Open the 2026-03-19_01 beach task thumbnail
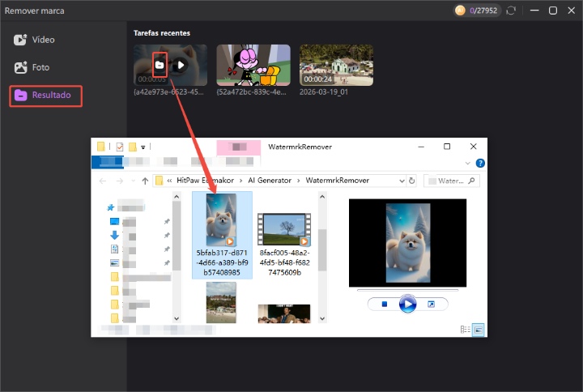The width and height of the screenshot is (583, 392). [336, 65]
